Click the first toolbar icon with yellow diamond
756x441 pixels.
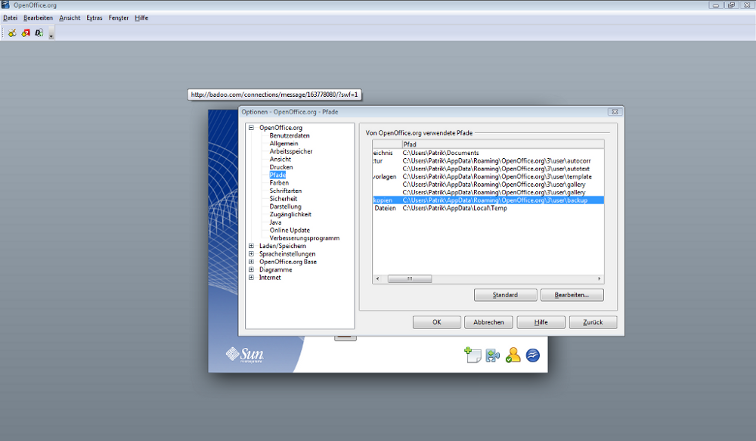[x=12, y=33]
